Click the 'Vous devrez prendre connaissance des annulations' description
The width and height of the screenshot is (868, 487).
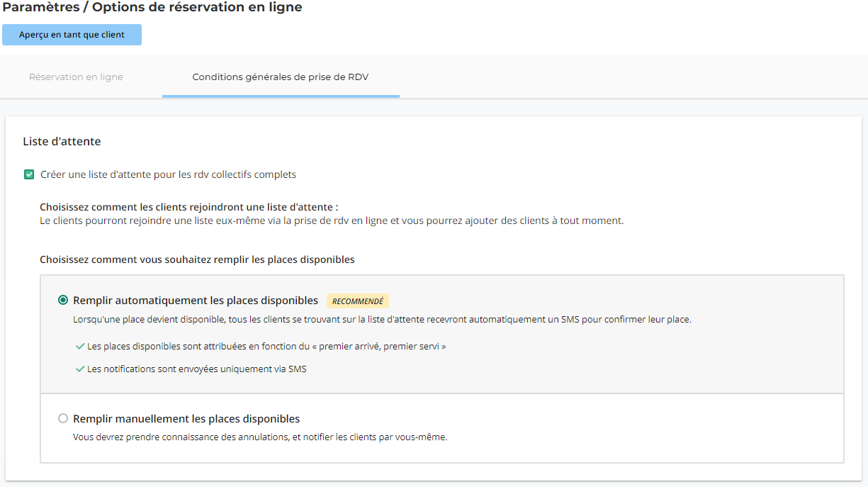(x=260, y=437)
